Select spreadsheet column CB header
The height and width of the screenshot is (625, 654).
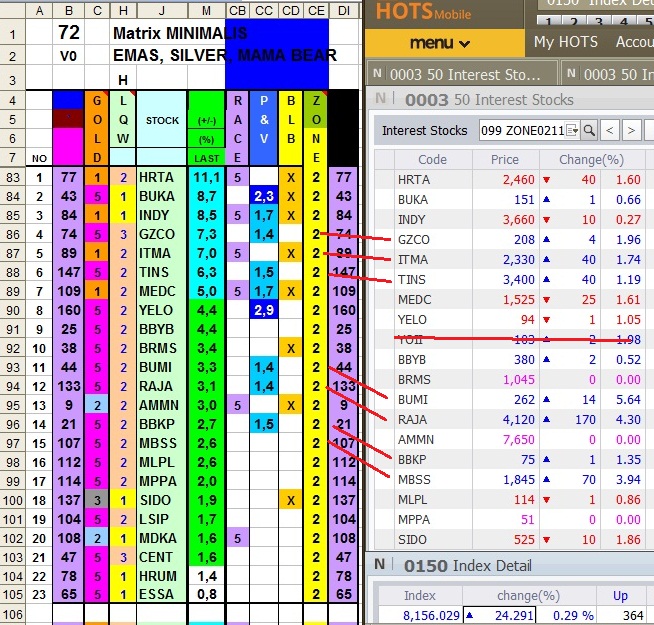coord(238,10)
